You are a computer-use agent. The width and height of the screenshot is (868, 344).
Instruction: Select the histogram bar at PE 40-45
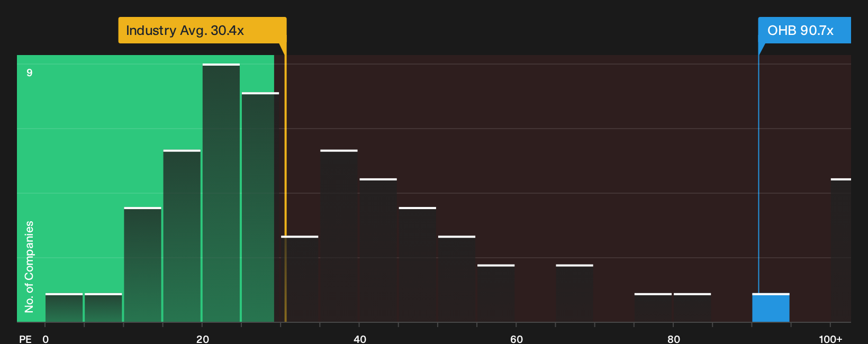pos(378,250)
